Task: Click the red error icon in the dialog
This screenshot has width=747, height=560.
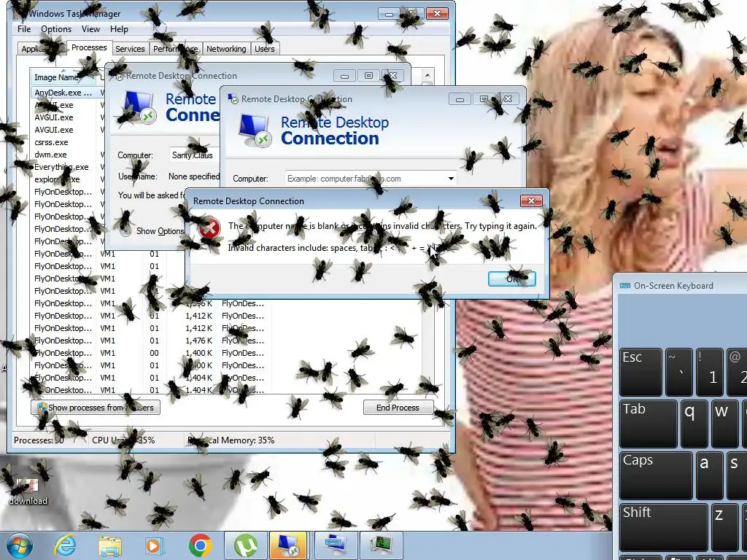Action: [x=209, y=227]
